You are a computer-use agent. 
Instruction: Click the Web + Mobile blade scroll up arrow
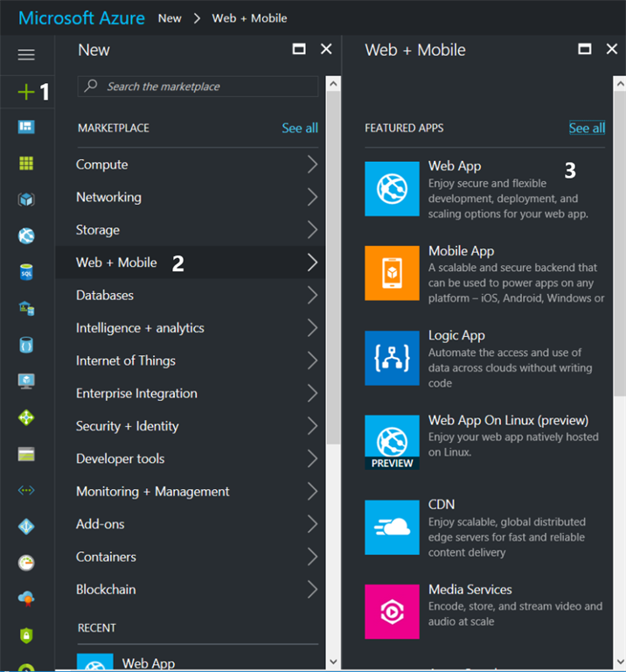pyautogui.click(x=620, y=84)
